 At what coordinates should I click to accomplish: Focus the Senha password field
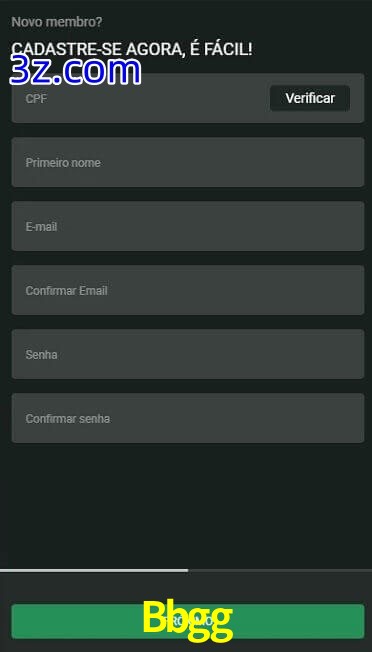tap(188, 354)
